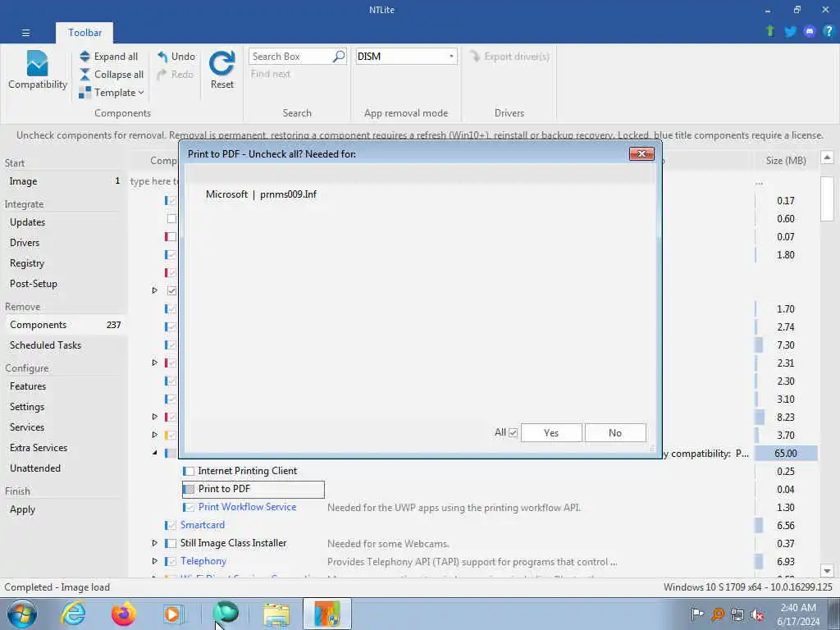Open the file explorer taskbar icon
The width and height of the screenshot is (840, 630).
[276, 614]
